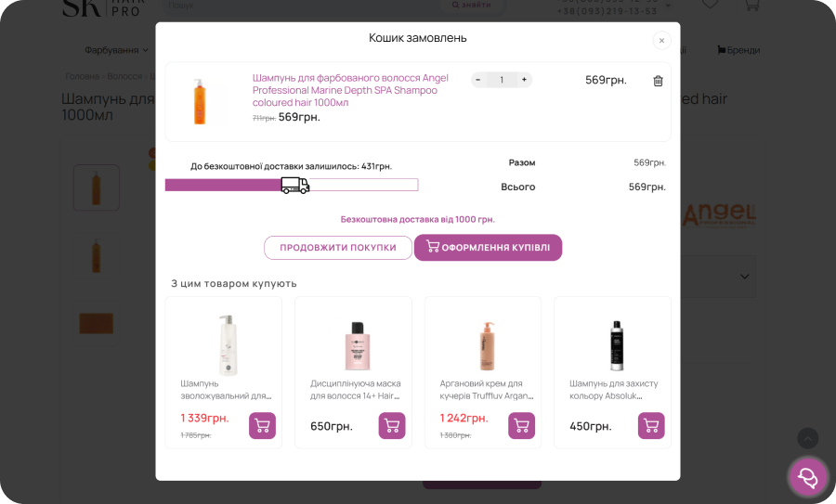Select the first product gallery thumbnail behind the popup
Screen dimensions: 836x504
click(x=97, y=187)
